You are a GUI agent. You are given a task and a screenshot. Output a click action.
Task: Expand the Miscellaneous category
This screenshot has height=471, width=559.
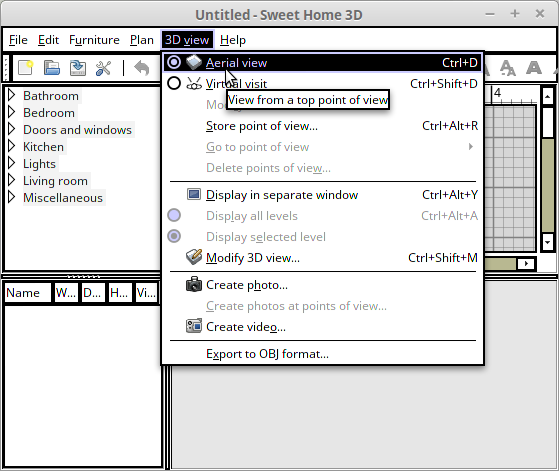click(x=11, y=197)
